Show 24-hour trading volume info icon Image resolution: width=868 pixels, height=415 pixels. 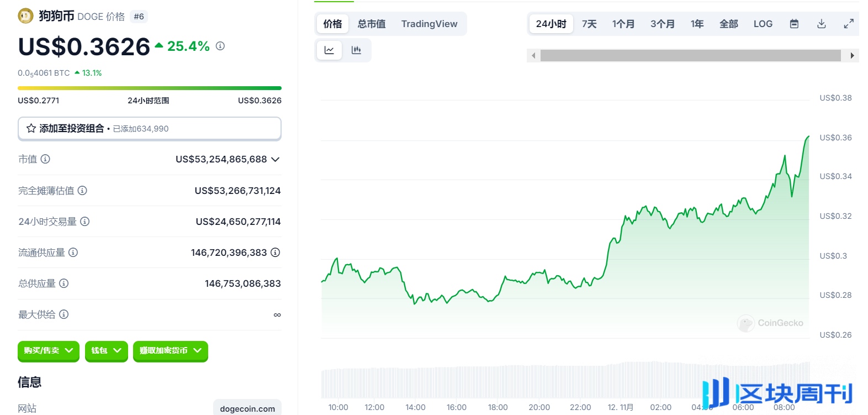click(x=84, y=222)
